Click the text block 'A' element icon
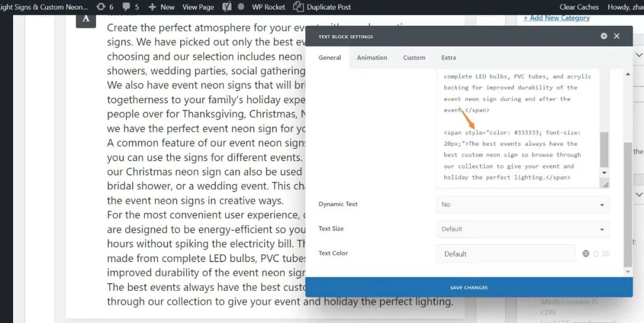644x323 pixels. click(86, 19)
